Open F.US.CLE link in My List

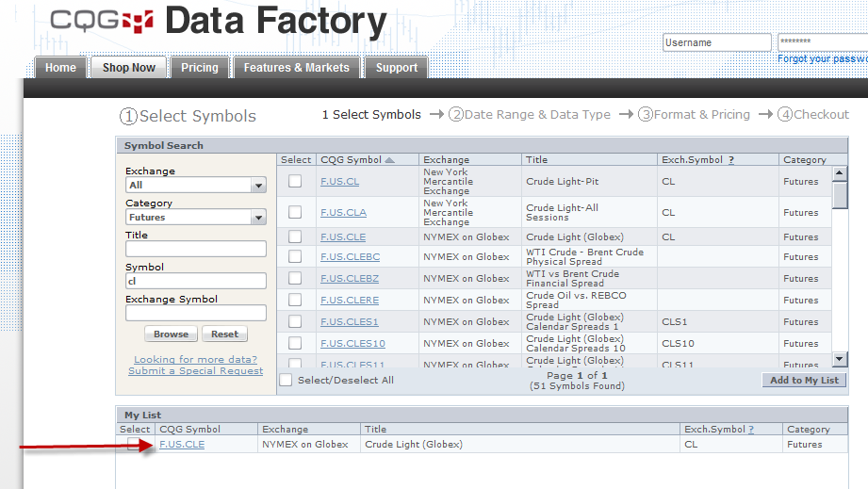tap(182, 444)
